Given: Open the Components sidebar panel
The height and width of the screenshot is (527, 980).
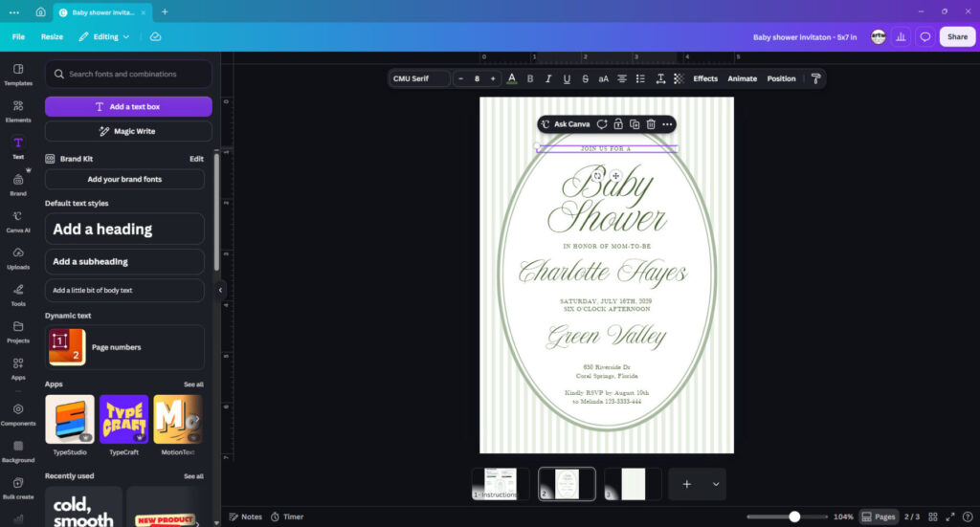Looking at the screenshot, I should pyautogui.click(x=18, y=414).
